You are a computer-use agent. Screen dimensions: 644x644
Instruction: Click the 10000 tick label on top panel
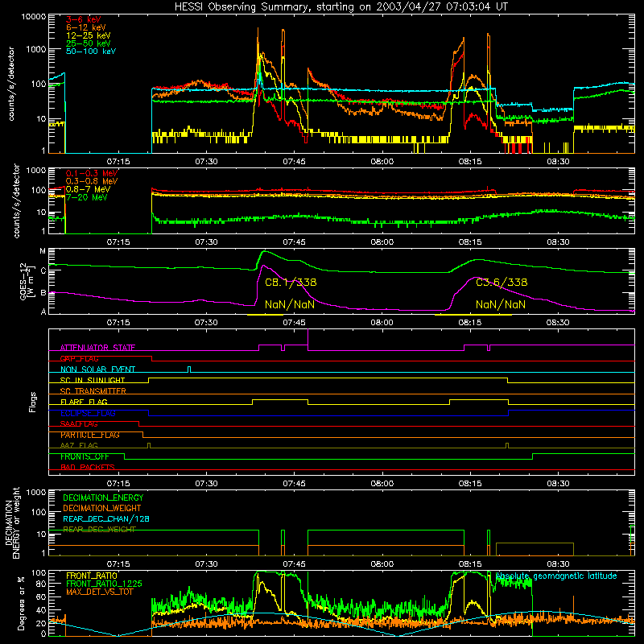(34, 17)
